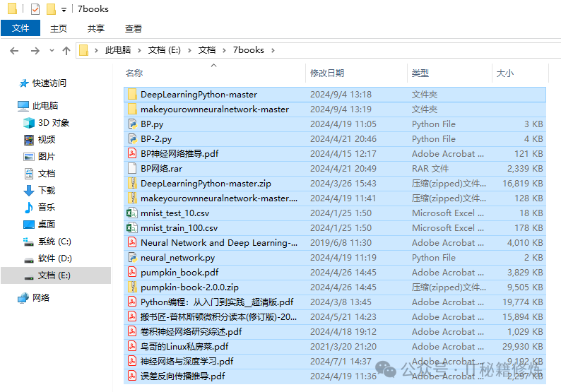Image resolution: width=561 pixels, height=392 pixels.
Task: Click the properties checkmark icon in title bar
Action: coord(35,9)
